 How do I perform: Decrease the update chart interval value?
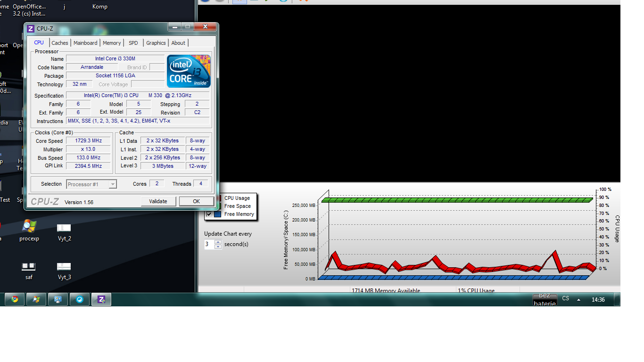pos(218,247)
